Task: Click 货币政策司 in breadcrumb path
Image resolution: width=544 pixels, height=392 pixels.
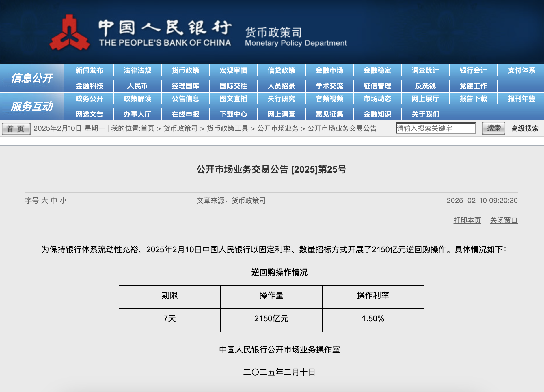Action: [x=180, y=128]
